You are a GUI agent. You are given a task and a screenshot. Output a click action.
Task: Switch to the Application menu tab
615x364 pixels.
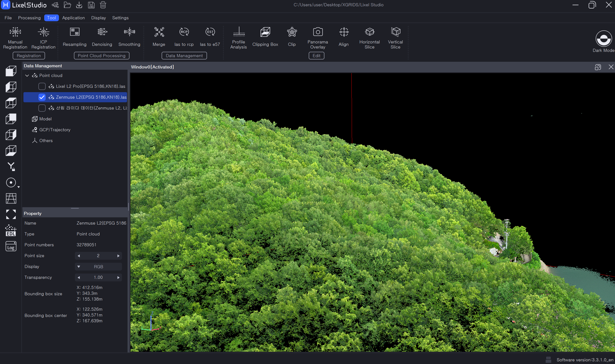(73, 18)
